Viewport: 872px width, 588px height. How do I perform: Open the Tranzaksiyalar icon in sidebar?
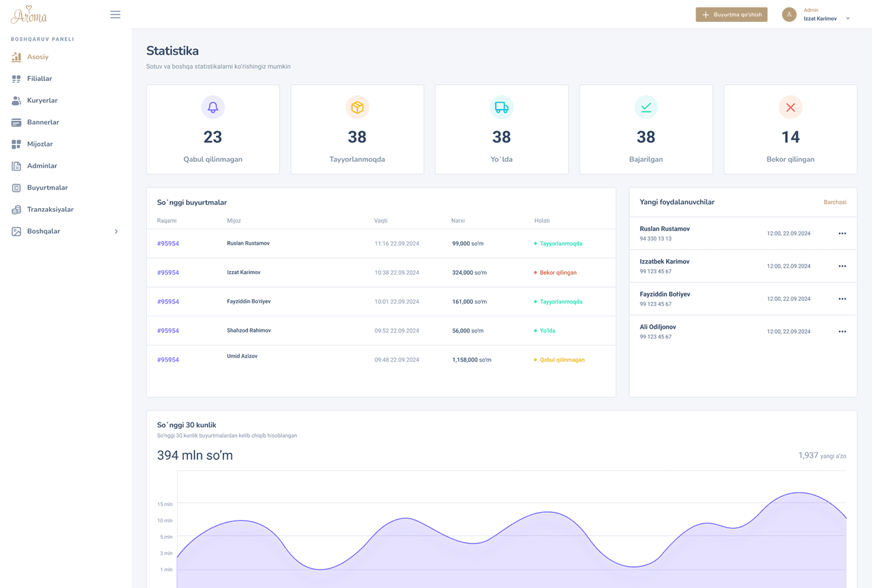tap(15, 209)
